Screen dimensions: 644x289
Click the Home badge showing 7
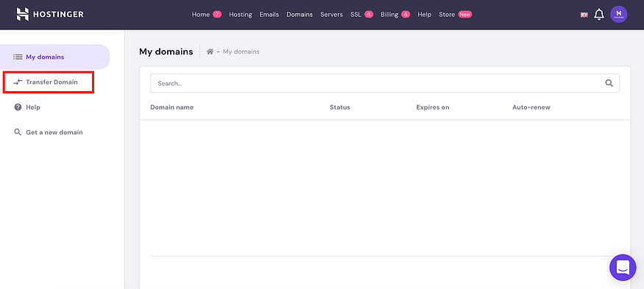[x=217, y=15]
